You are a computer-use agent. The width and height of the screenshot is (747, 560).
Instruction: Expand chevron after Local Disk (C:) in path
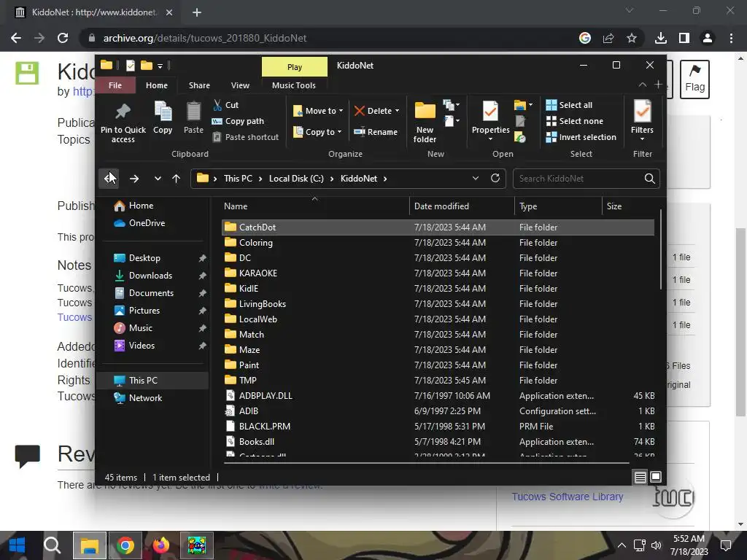tap(332, 179)
